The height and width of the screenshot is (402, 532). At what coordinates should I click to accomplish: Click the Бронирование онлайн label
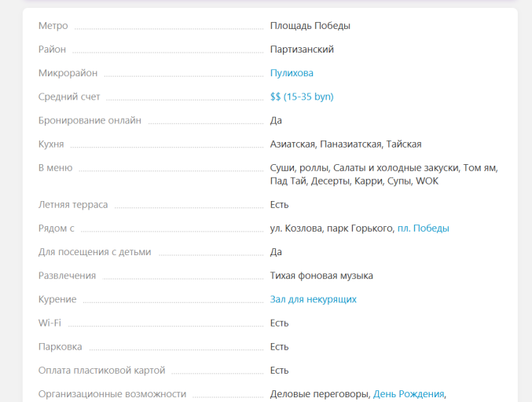tap(90, 120)
